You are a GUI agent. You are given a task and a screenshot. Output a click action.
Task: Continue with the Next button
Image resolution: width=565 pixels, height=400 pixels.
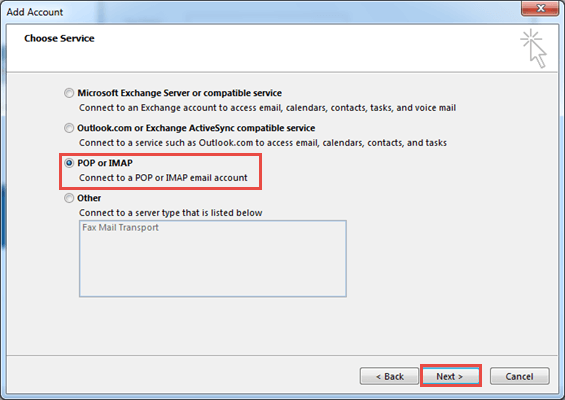450,376
